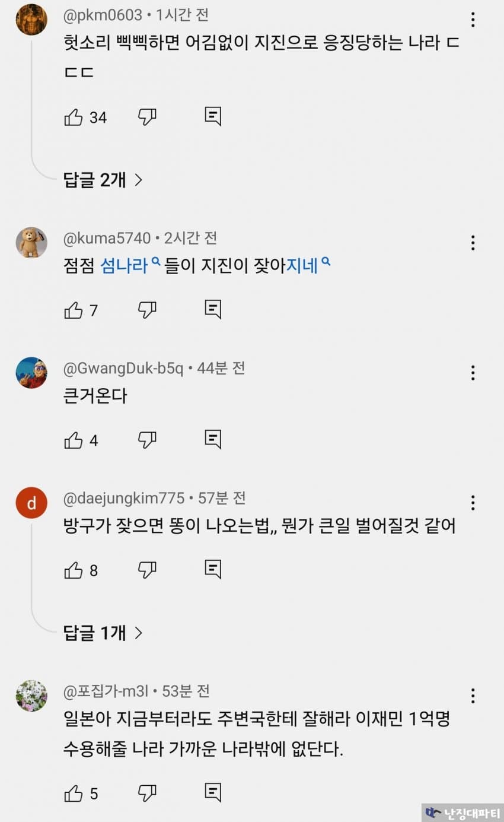Like the comment by @kuma5740
The image size is (504, 822).
pos(74,310)
